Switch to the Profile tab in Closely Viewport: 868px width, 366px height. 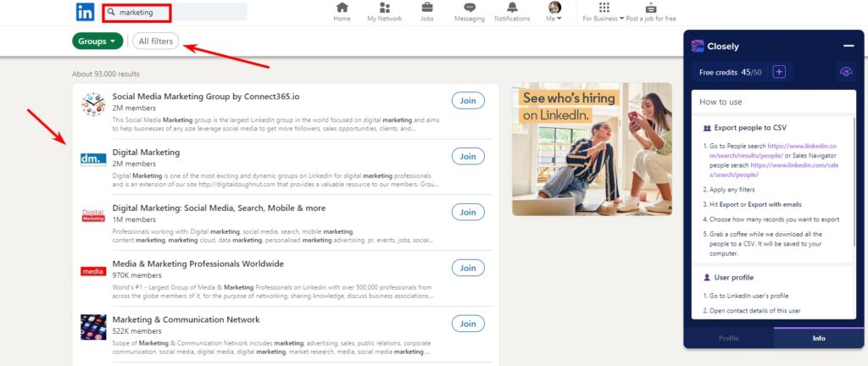(x=728, y=338)
